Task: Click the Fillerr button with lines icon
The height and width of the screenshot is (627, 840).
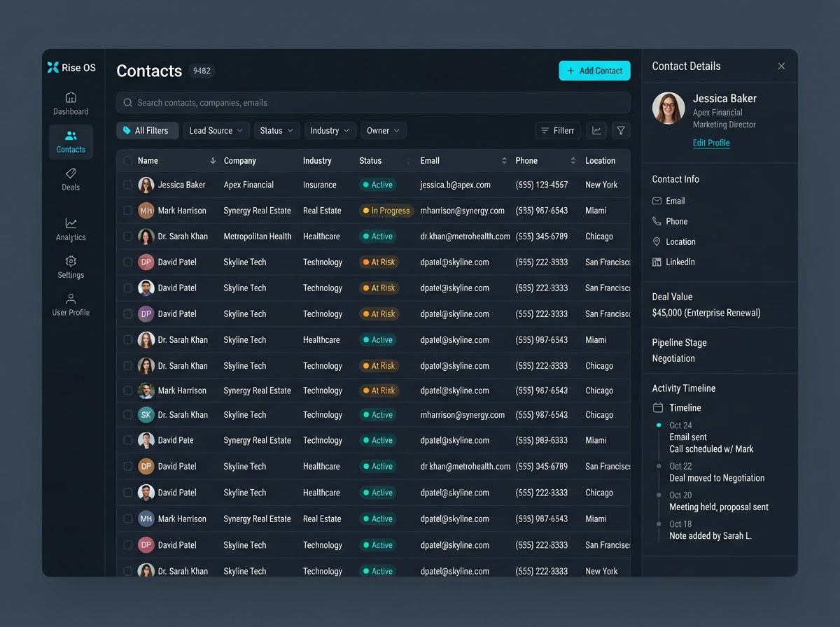Action: coord(558,131)
